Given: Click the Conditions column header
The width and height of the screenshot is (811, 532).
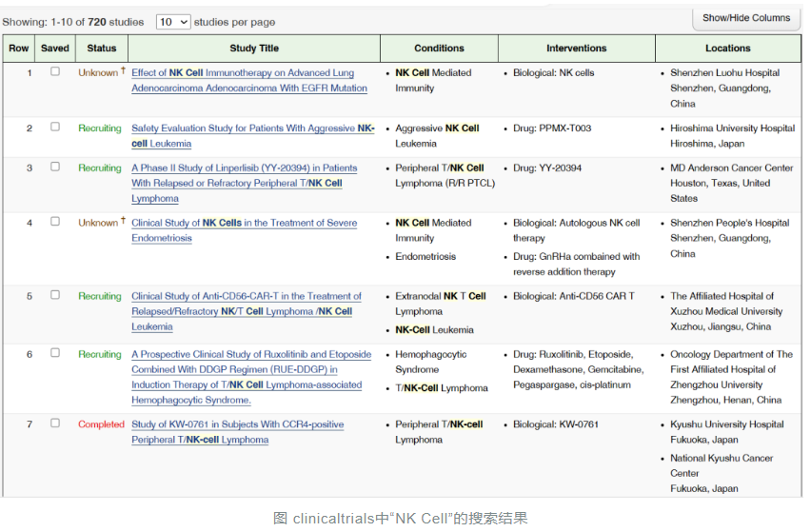Looking at the screenshot, I should coord(439,49).
